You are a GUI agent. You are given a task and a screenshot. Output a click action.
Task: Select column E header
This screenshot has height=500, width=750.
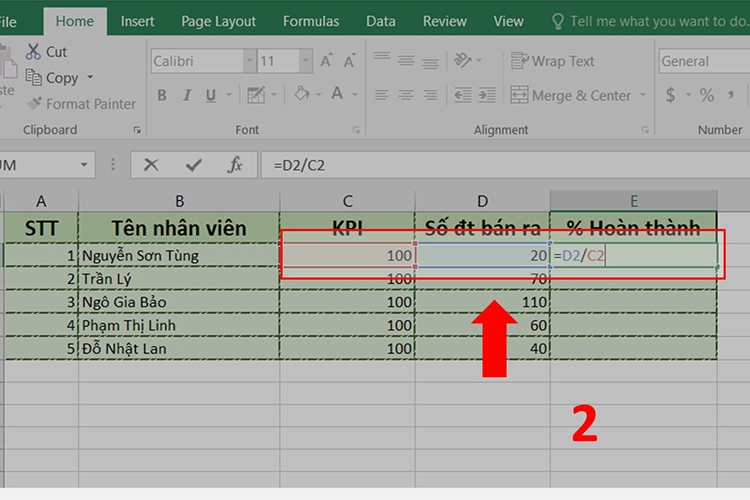633,201
